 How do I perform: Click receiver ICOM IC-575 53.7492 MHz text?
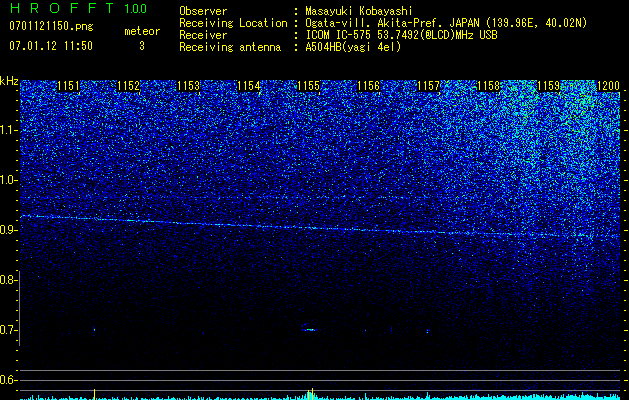(x=401, y=35)
